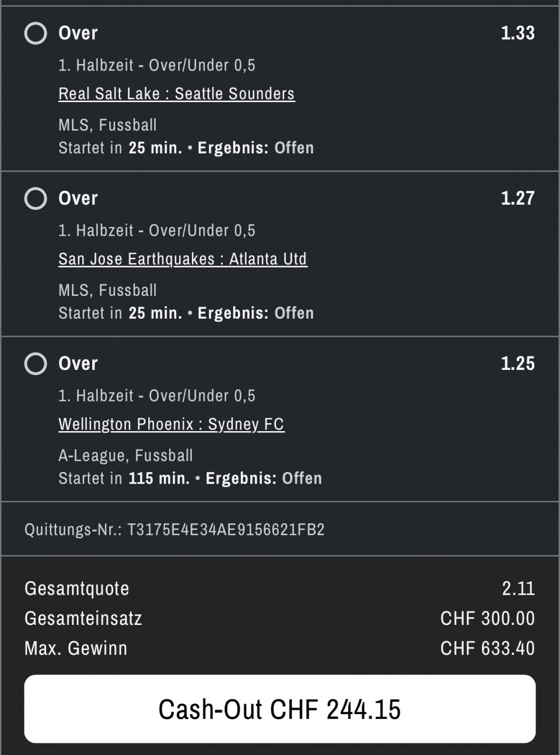Viewport: 560px width, 755px height.
Task: Click the Gesamteinsatz CHF 300.00 amount
Action: click(x=487, y=618)
